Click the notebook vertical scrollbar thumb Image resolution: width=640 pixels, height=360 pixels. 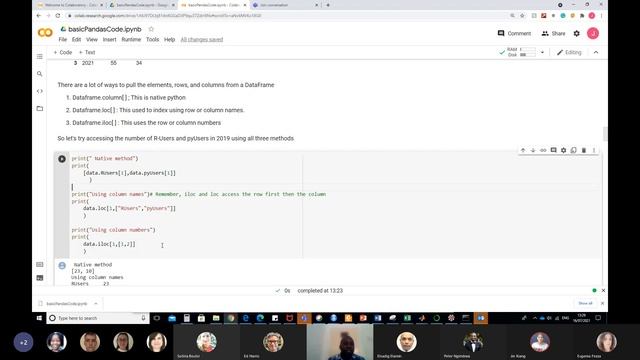pos(605,133)
